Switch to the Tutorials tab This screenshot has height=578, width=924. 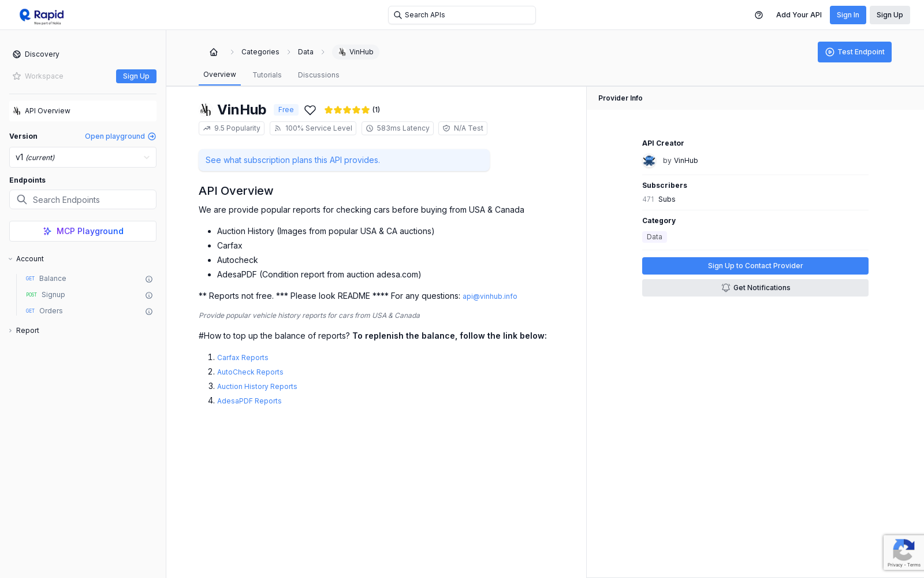point(267,75)
